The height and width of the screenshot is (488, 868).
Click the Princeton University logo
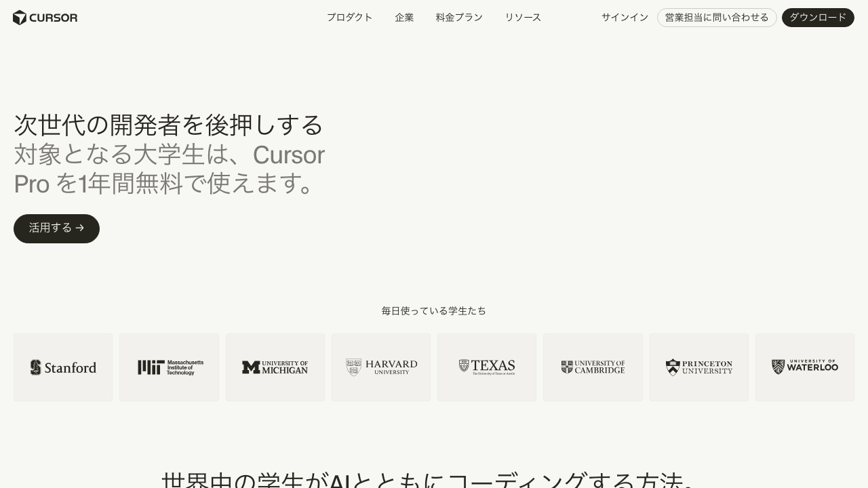[698, 367]
